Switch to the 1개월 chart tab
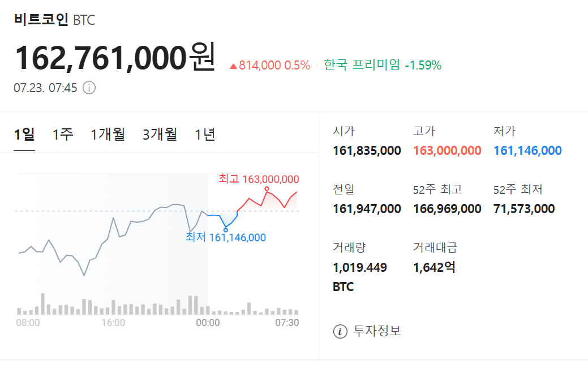Image resolution: width=588 pixels, height=377 pixels. pos(108,135)
